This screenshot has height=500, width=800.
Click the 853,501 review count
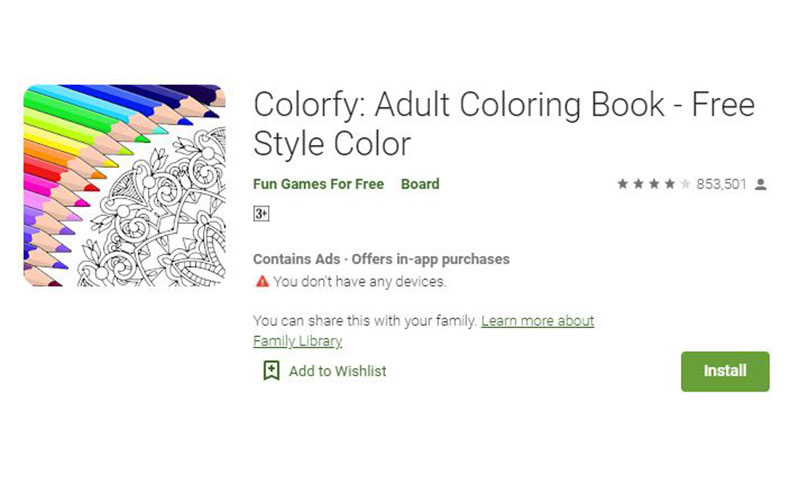click(721, 184)
